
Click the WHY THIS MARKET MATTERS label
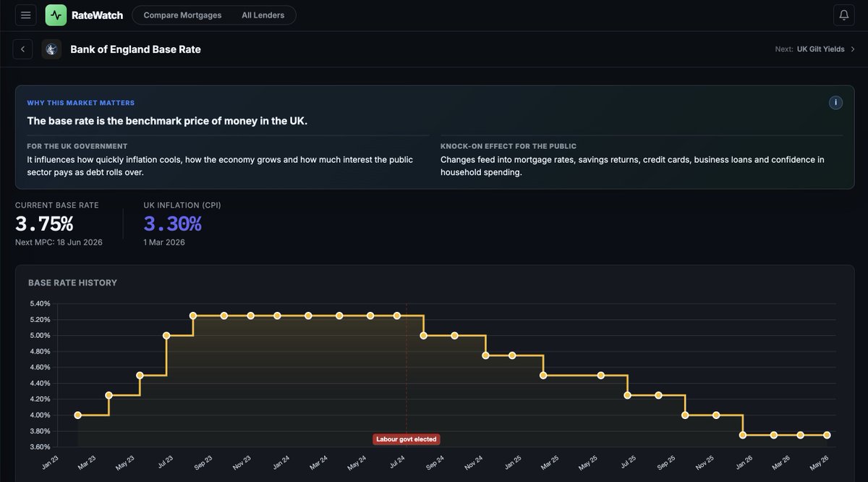81,103
